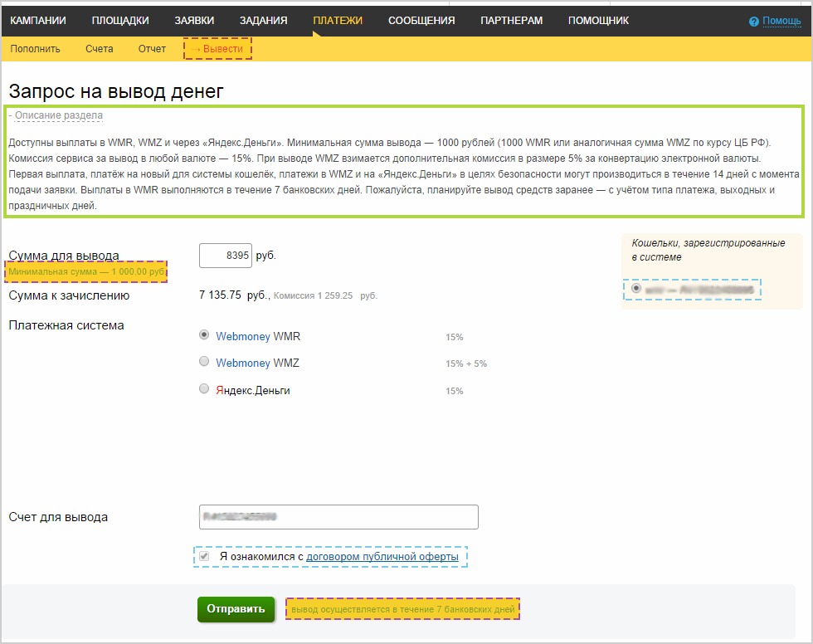Image resolution: width=813 pixels, height=644 pixels.
Task: Open the договором публичной оферты link
Action: (382, 557)
